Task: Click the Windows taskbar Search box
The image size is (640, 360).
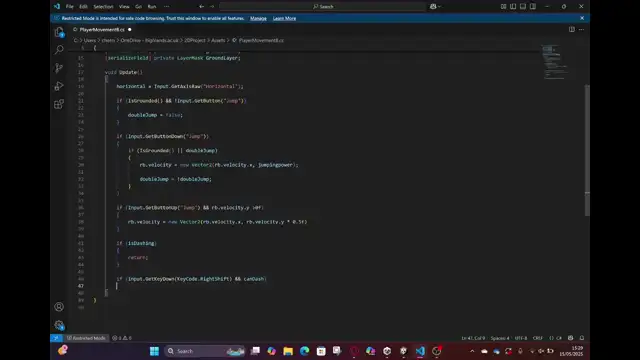Action: [x=205, y=351]
